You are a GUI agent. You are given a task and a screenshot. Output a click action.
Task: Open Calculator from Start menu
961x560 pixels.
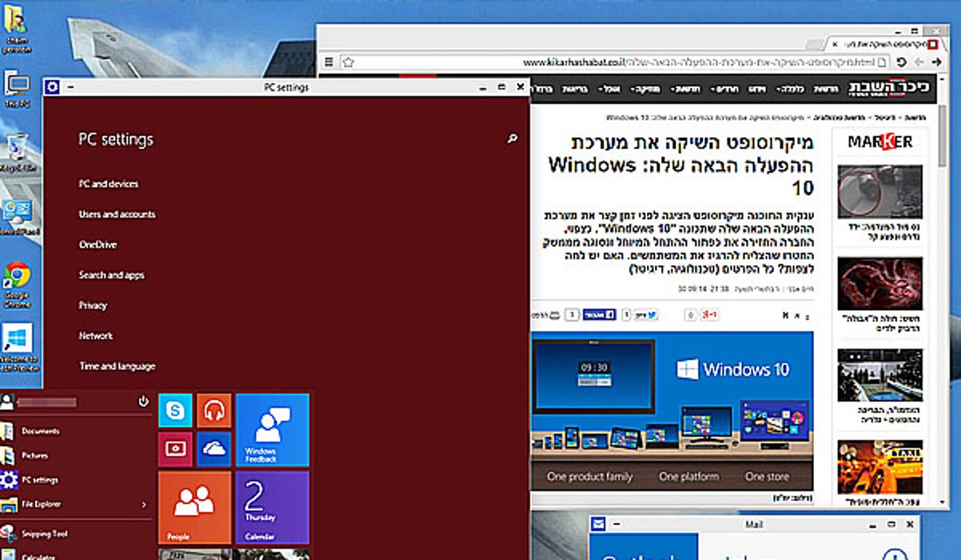(x=38, y=557)
